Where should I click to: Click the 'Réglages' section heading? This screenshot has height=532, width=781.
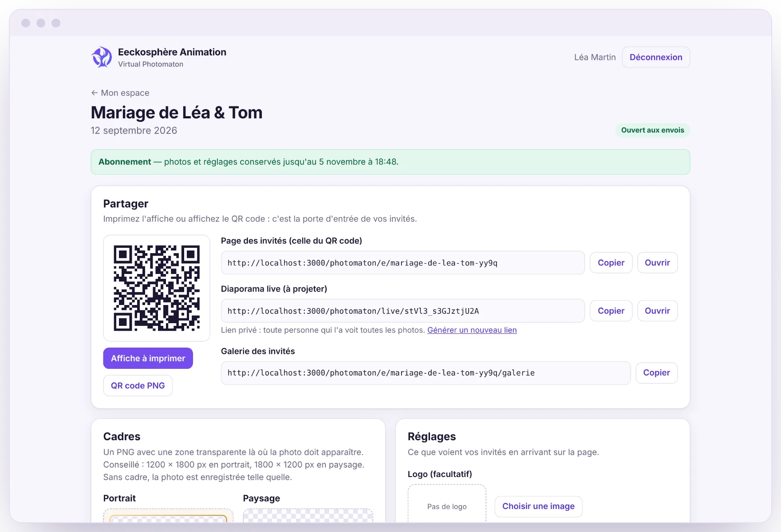tap(431, 437)
